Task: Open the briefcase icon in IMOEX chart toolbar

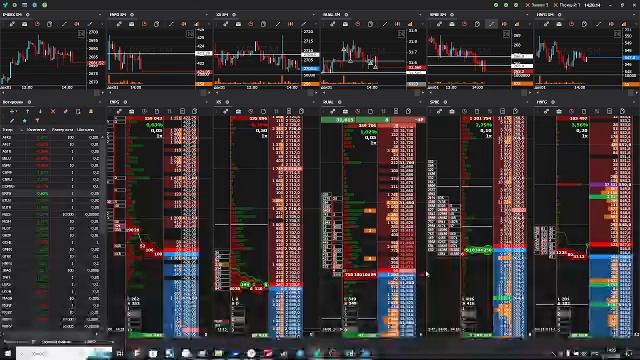Action: click(x=24, y=24)
